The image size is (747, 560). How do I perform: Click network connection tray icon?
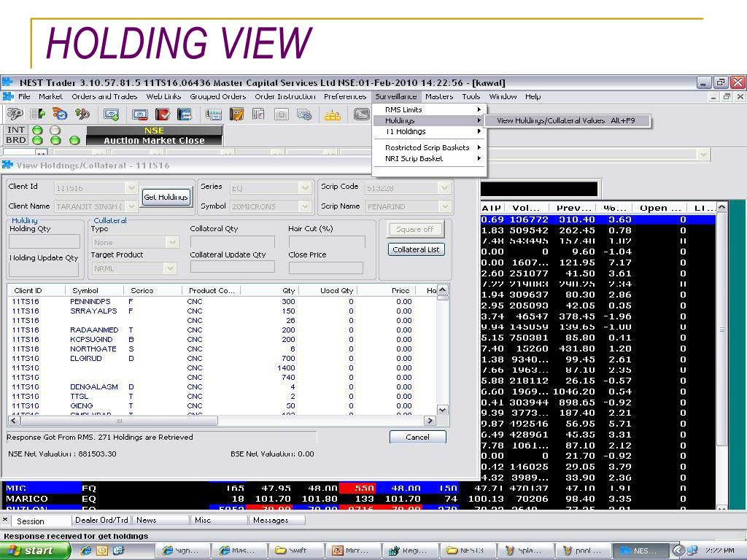click(692, 551)
